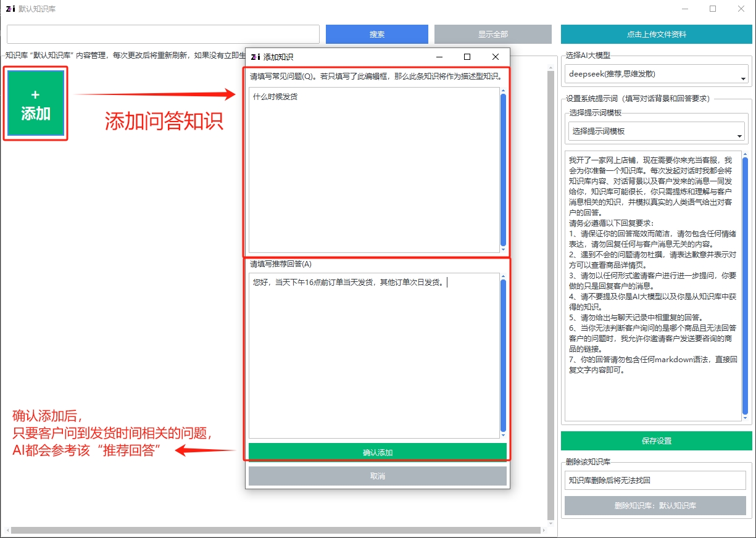Viewport: 756px width, 538px height.
Task: Minimize the 添加知识 dialog window
Action: coord(439,57)
